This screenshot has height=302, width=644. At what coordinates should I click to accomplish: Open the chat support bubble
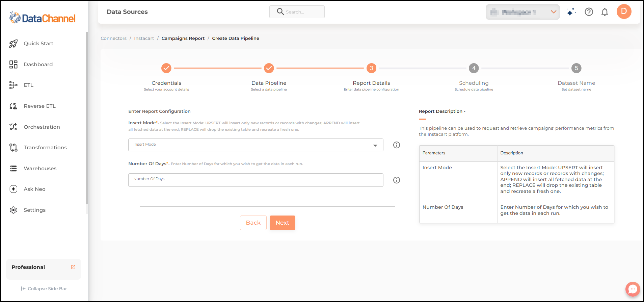coord(633,289)
